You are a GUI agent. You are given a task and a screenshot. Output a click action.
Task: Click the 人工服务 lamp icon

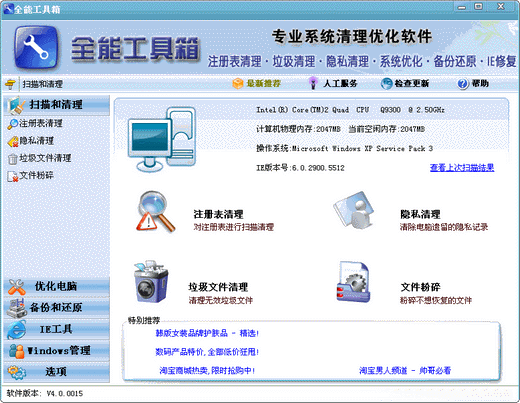pyautogui.click(x=313, y=83)
